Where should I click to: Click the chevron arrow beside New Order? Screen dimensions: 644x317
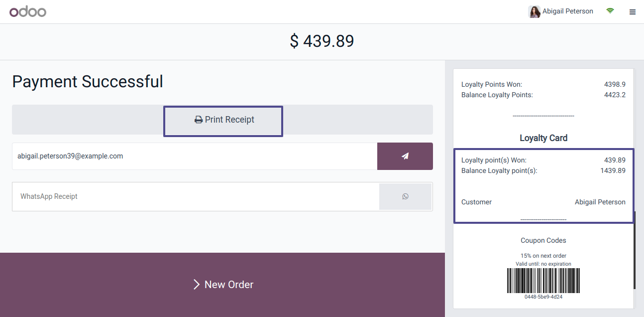196,285
